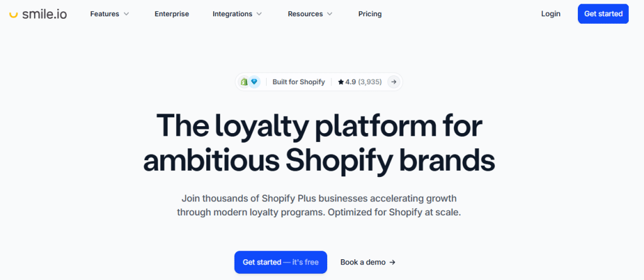Screen dimensions: 644x280
Task: Expand the Features dropdown chevron
Action: pyautogui.click(x=126, y=14)
